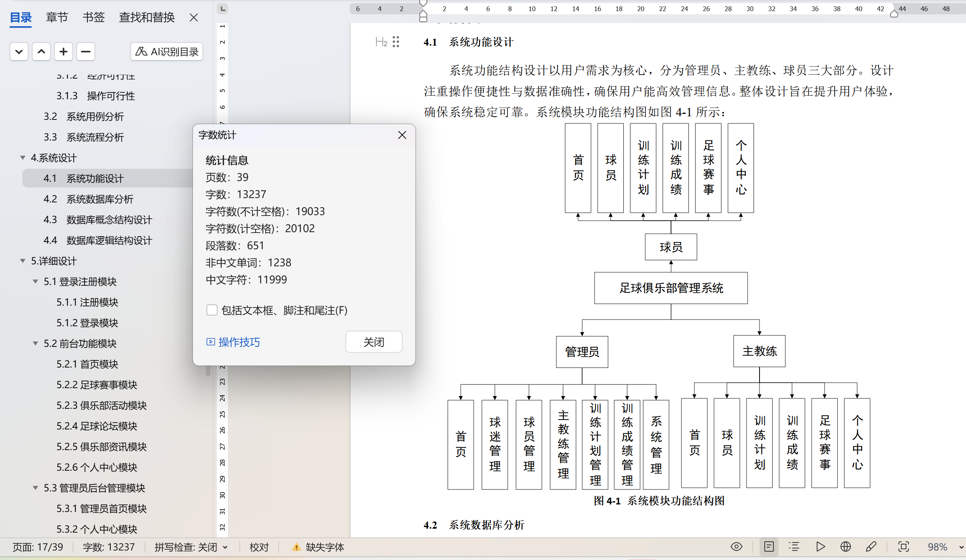Open the spell check 拼写检查 dropdown
Screen dimensions: 966x560
coord(226,547)
